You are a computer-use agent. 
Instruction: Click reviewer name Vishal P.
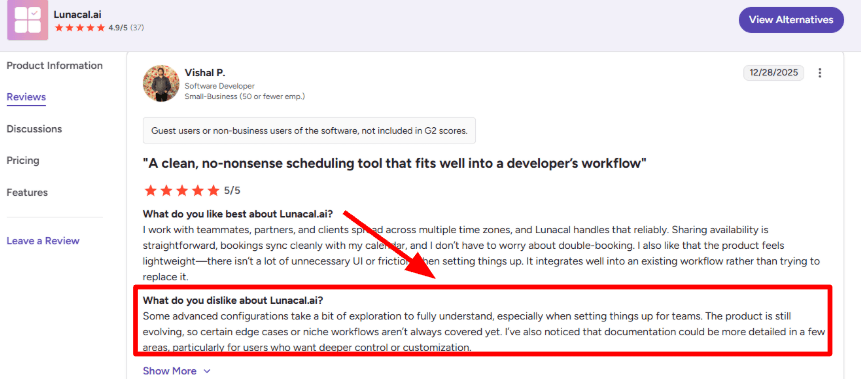pos(205,73)
